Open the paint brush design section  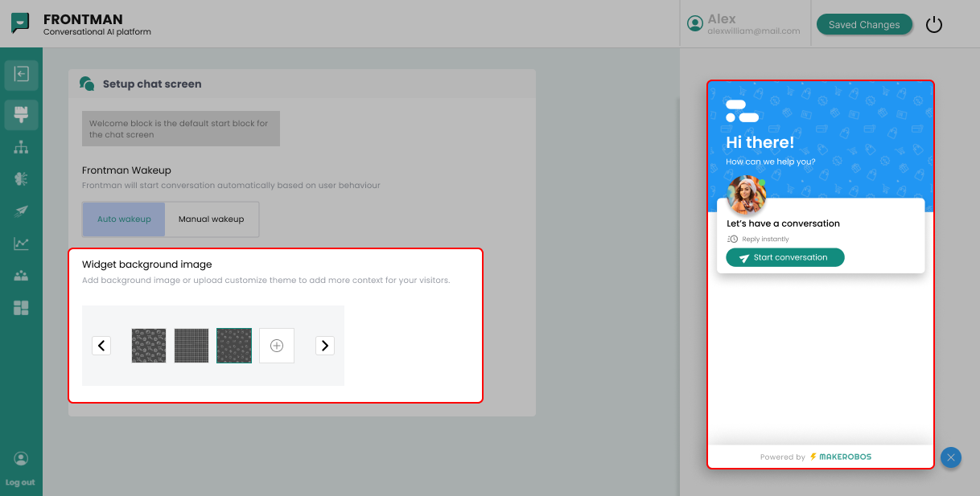pyautogui.click(x=21, y=114)
